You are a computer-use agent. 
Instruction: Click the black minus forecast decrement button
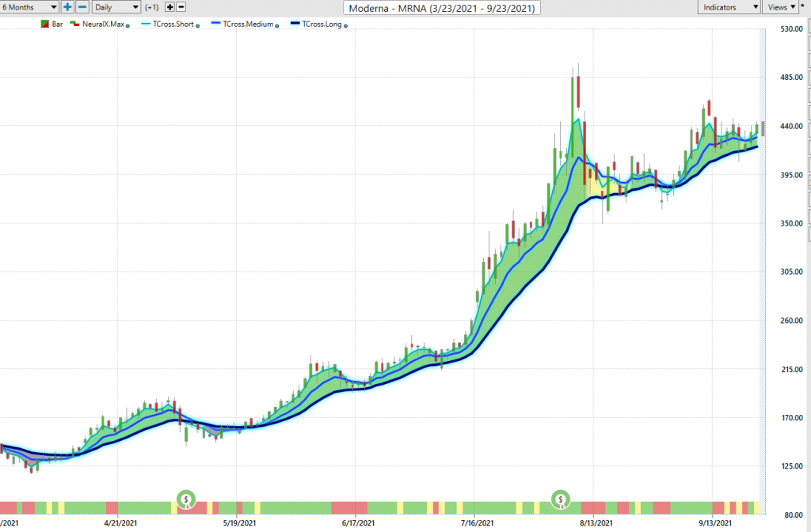(181, 7)
